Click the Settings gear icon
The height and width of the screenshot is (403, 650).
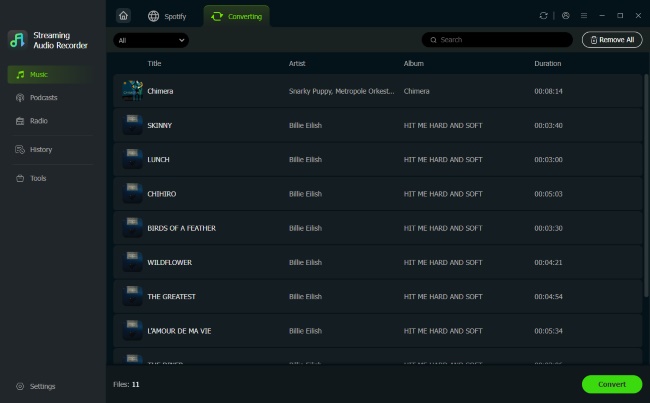point(20,386)
